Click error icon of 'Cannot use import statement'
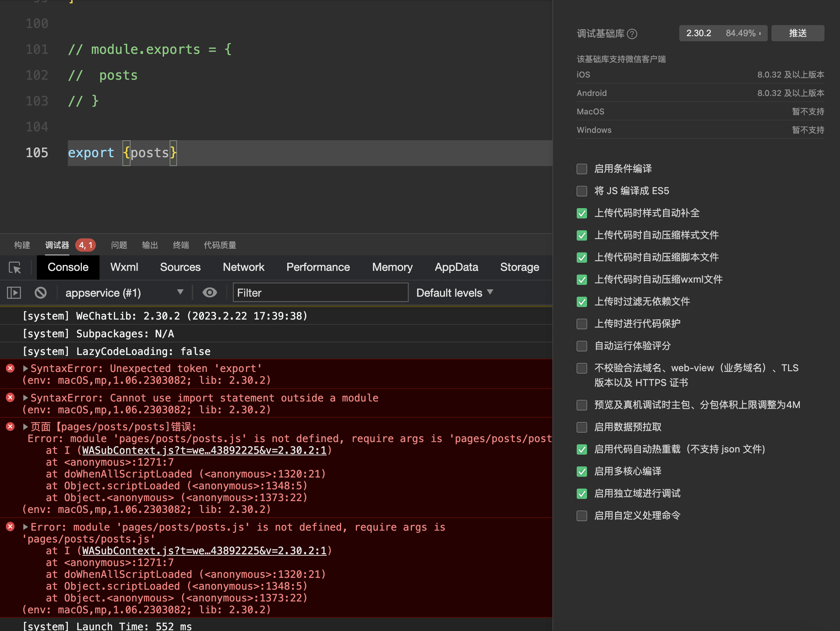This screenshot has height=631, width=840. coord(10,398)
